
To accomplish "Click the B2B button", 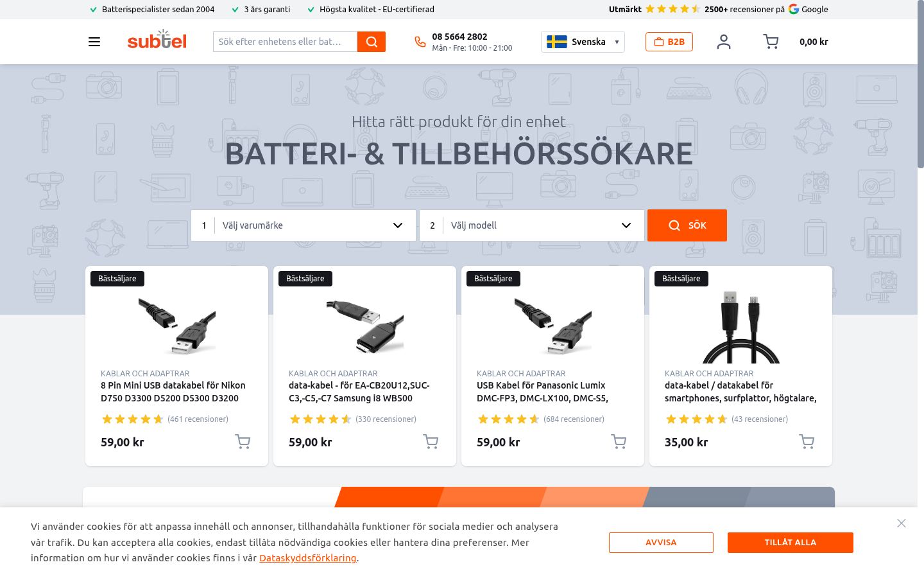I will click(669, 42).
